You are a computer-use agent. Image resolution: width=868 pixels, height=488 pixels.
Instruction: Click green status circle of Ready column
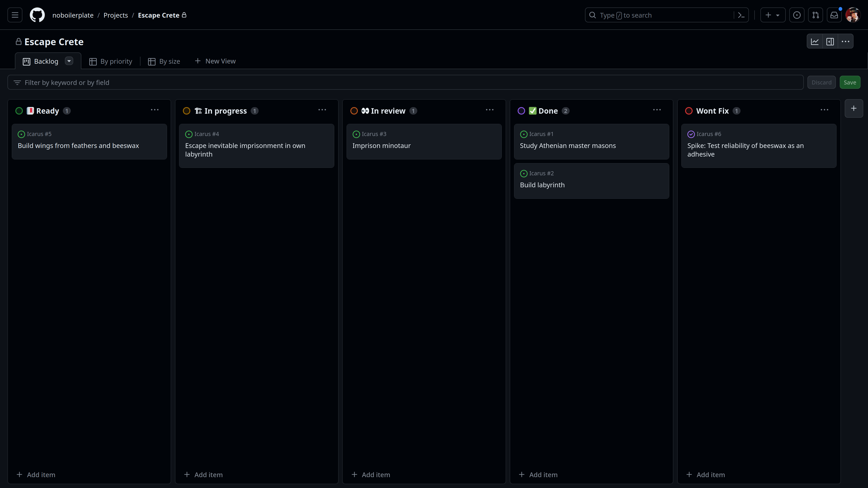(19, 111)
